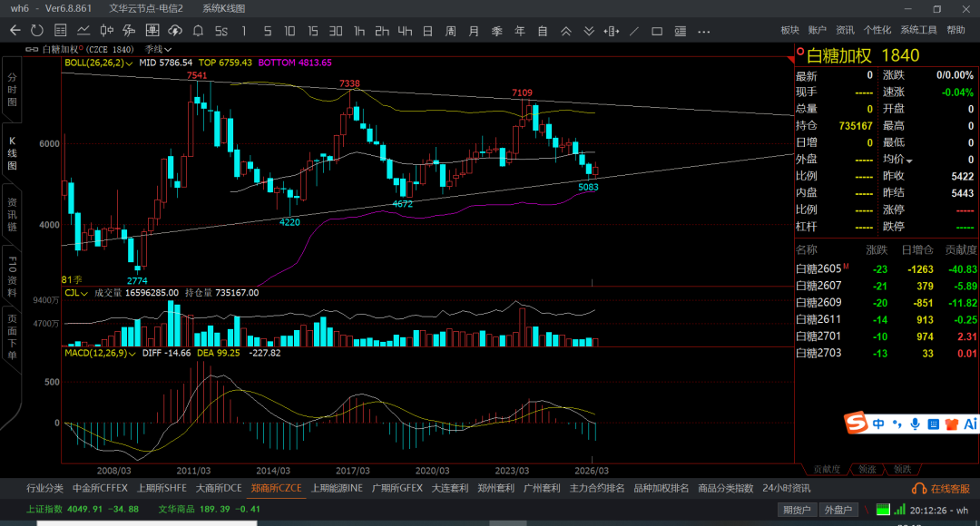980x526 pixels.
Task: Select the rectangle drawing tool
Action: pyautogui.click(x=657, y=31)
